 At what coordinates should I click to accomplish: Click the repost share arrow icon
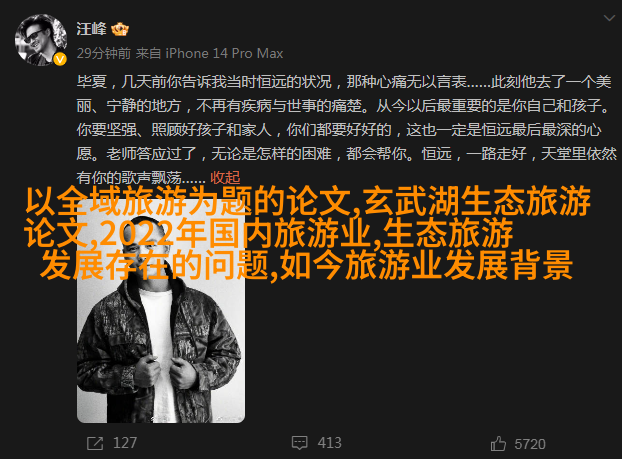click(95, 443)
